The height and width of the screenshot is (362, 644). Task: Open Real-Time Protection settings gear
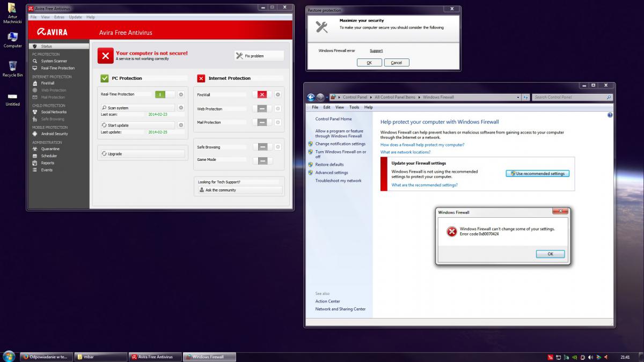[181, 94]
